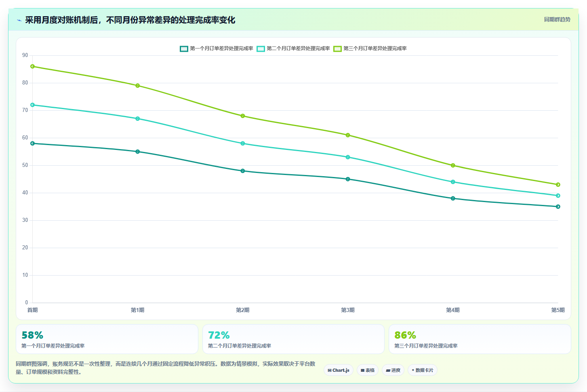Click the 第3期 x-axis label
The width and height of the screenshot is (587, 392).
pos(348,310)
